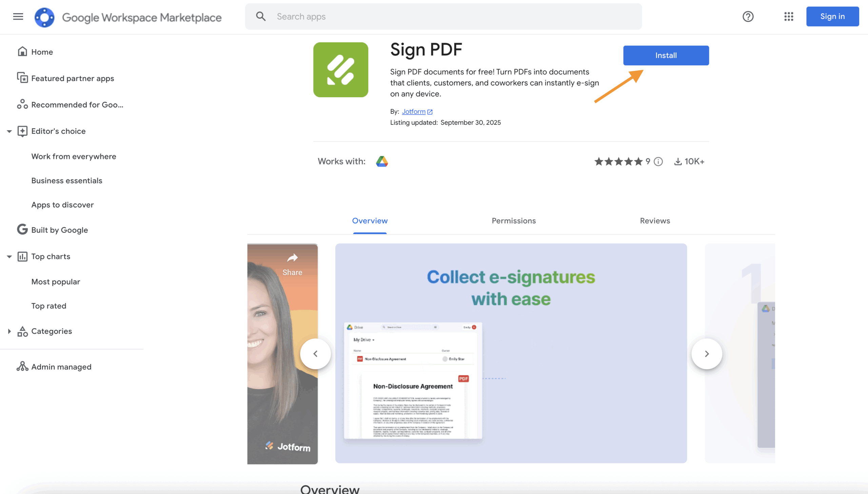The height and width of the screenshot is (494, 868).
Task: Click the search magnifier icon
Action: (x=261, y=16)
